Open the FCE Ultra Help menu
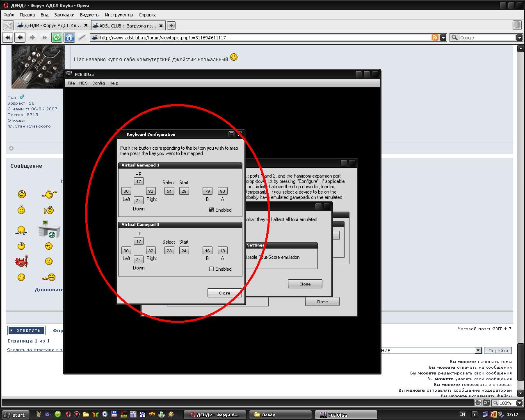The width and height of the screenshot is (525, 420). point(114,83)
